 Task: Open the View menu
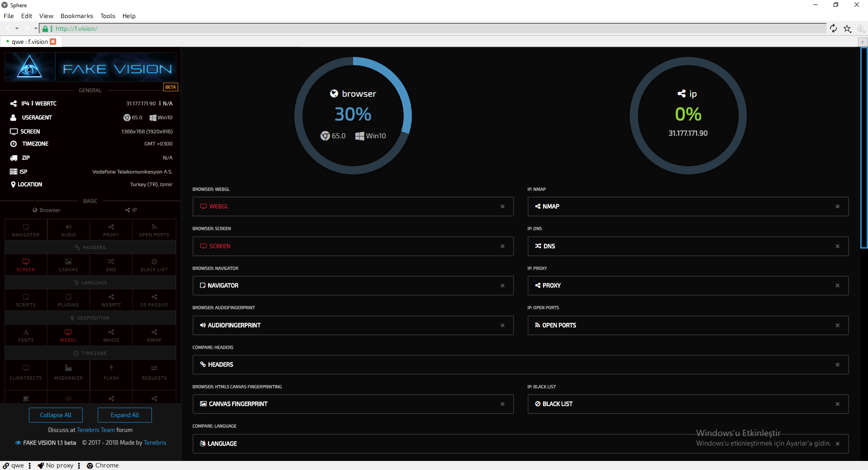coord(46,16)
